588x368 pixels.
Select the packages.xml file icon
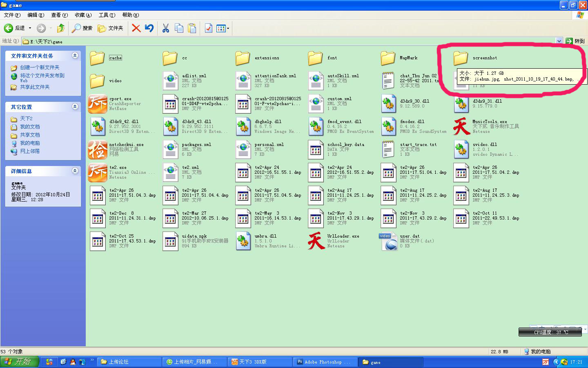pyautogui.click(x=170, y=150)
